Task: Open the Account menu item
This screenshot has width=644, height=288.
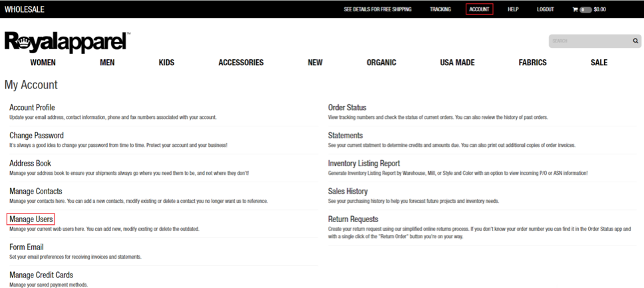Action: tap(479, 9)
